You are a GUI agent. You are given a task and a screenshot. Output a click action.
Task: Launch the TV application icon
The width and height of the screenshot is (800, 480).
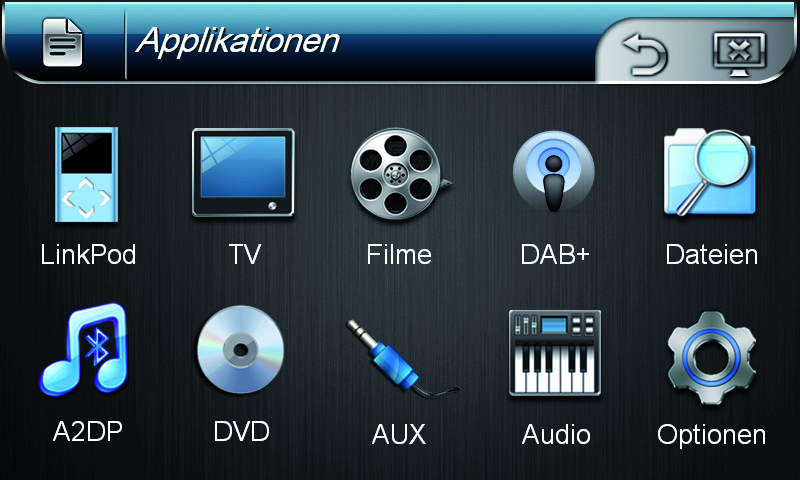[x=243, y=173]
